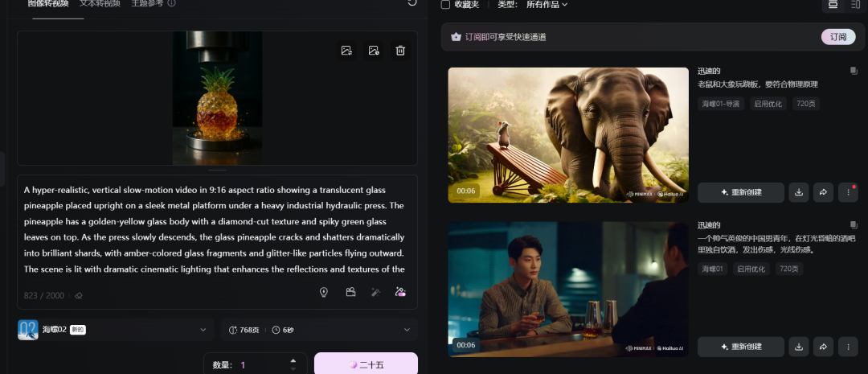Image resolution: width=868 pixels, height=374 pixels.
Task: Switch to the 图像转视频 tab
Action: (48, 4)
